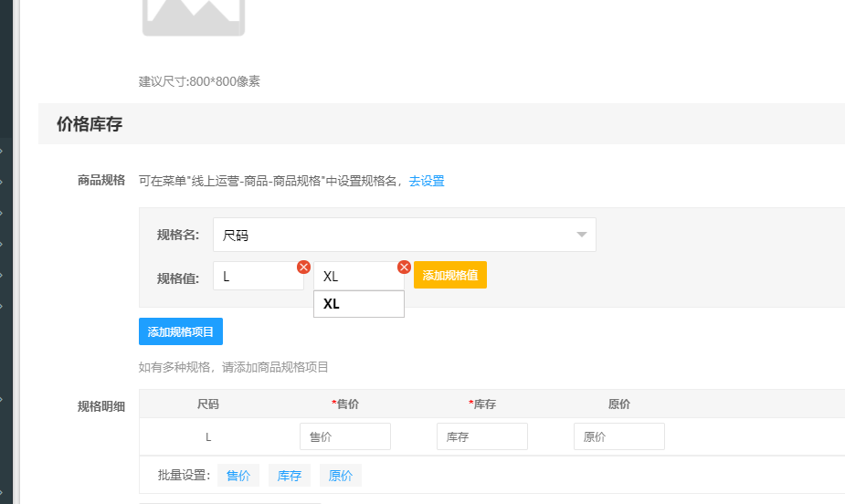The width and height of the screenshot is (845, 504).
Task: Remove the L spec value via red X
Action: tap(303, 267)
